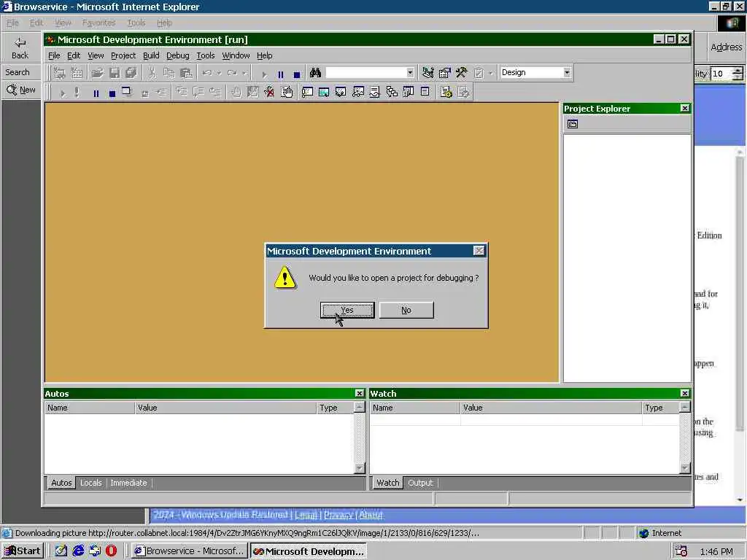Click the Toolbox hammer and wrench icon
The width and height of the screenshot is (747, 560).
(x=461, y=73)
